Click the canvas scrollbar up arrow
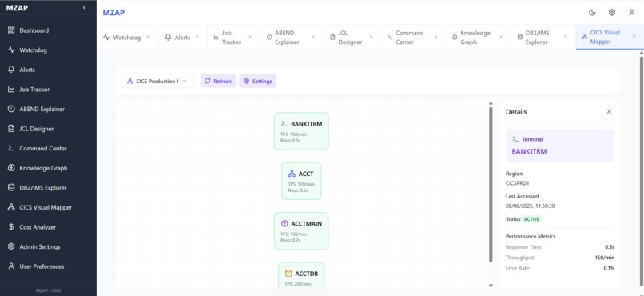644x296 pixels. pyautogui.click(x=491, y=103)
